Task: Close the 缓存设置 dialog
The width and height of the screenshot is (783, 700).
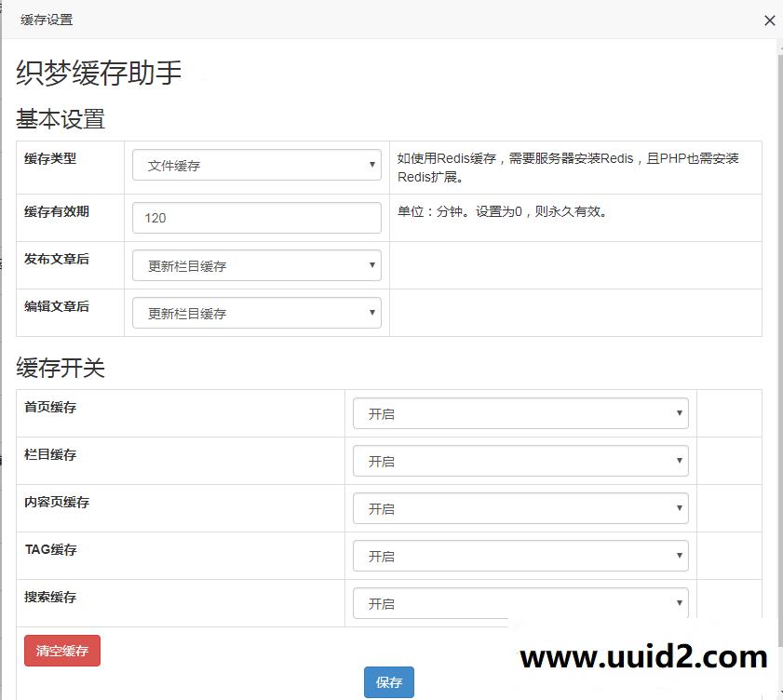Action: click(x=770, y=20)
